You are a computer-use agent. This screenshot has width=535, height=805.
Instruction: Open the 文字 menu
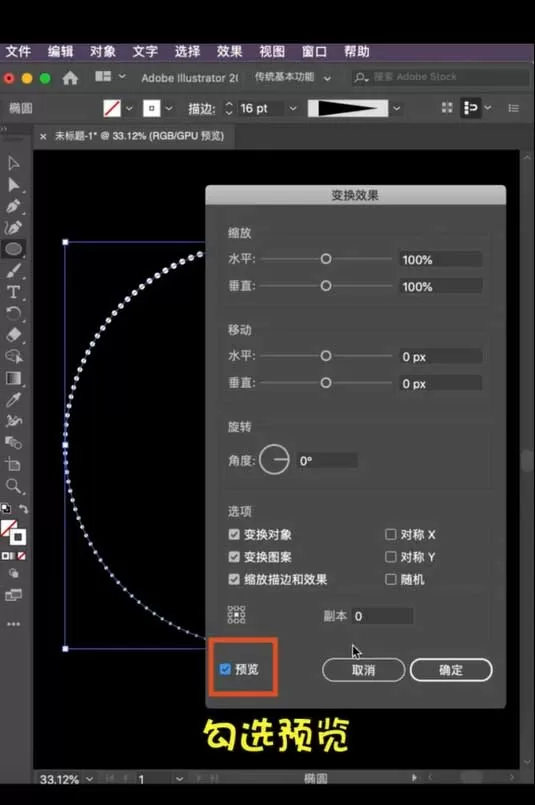pyautogui.click(x=145, y=51)
